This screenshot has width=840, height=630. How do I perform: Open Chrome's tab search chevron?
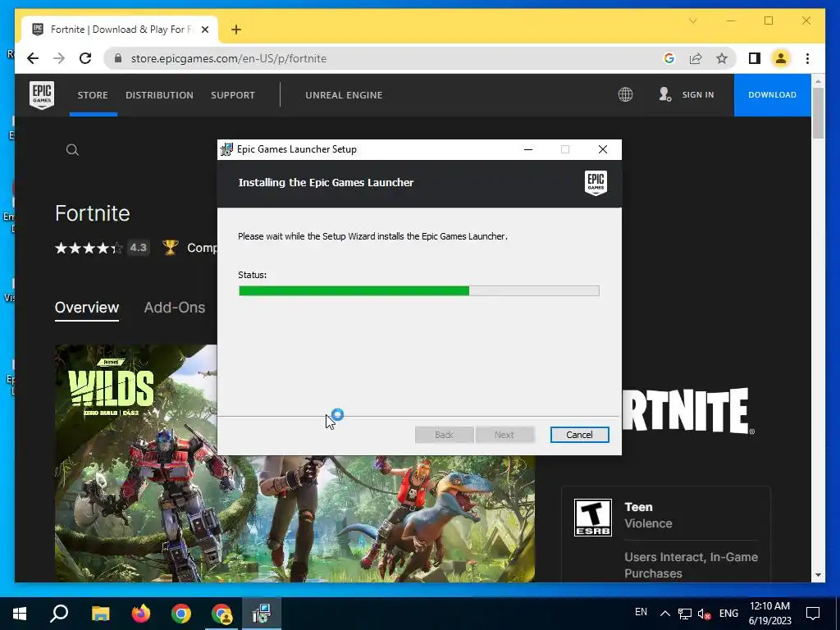point(692,21)
